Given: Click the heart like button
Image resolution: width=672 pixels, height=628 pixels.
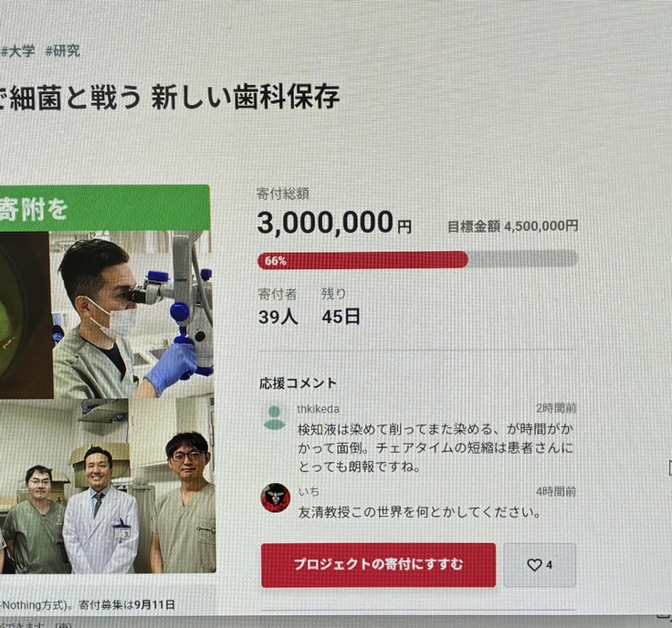Looking at the screenshot, I should tap(540, 565).
